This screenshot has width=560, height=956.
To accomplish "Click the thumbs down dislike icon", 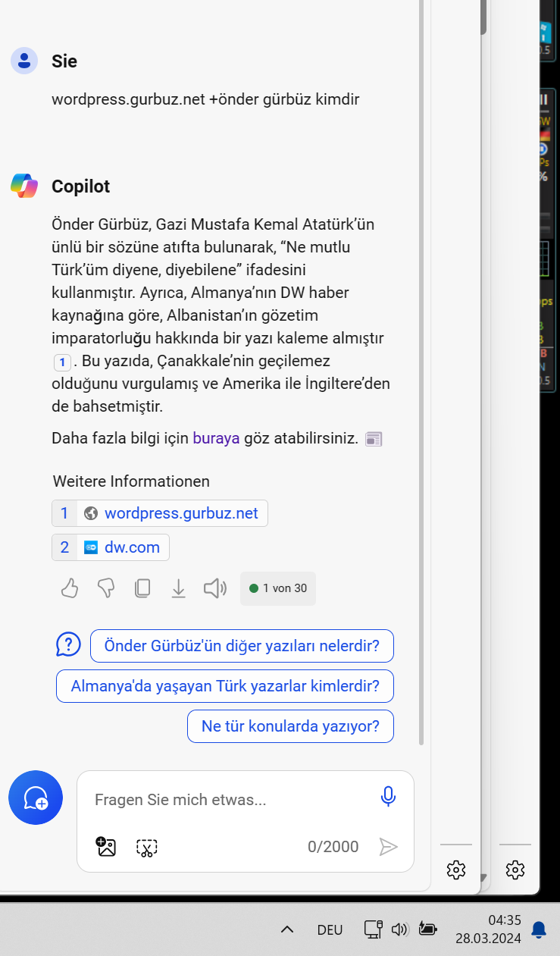I will pos(106,588).
